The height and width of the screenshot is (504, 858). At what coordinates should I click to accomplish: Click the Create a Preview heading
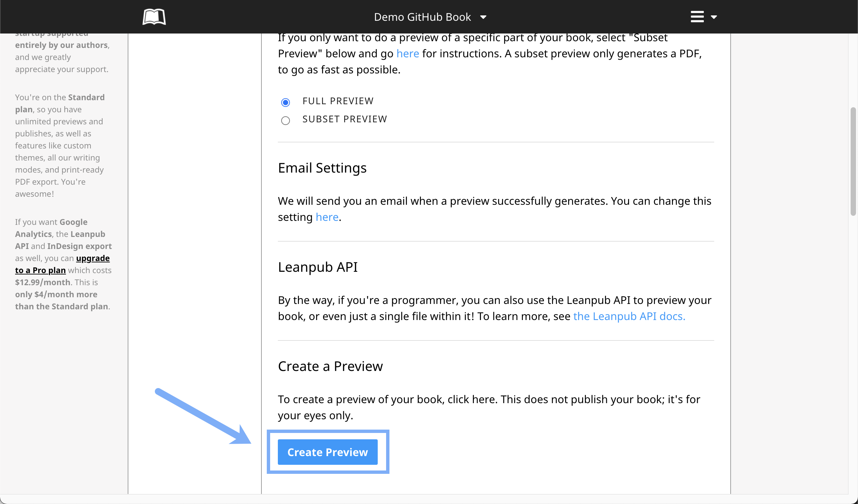330,366
